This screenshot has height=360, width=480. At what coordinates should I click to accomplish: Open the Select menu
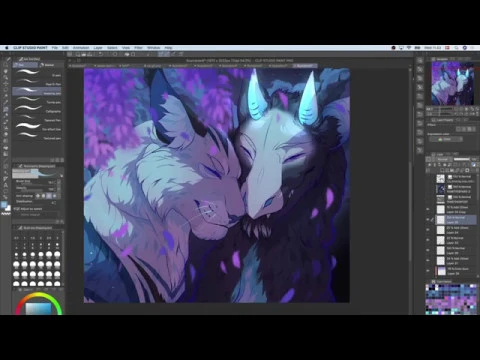[x=112, y=48]
